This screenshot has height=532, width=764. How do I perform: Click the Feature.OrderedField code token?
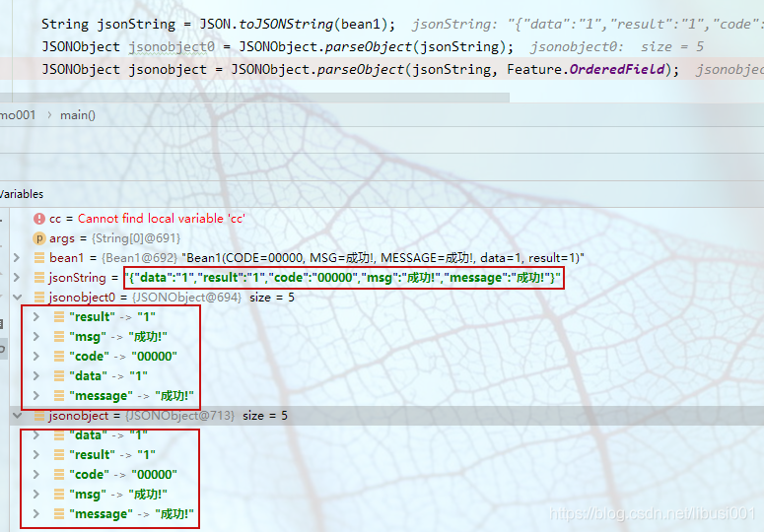coord(587,70)
